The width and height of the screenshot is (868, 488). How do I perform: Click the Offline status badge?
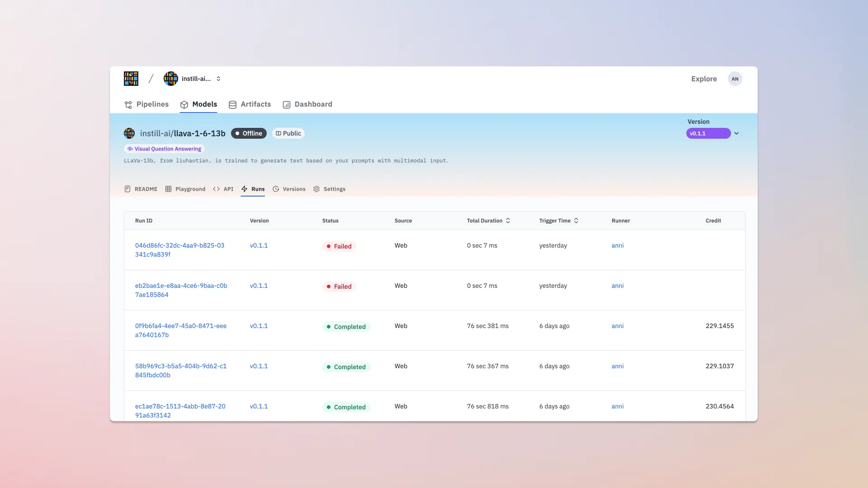tap(249, 133)
